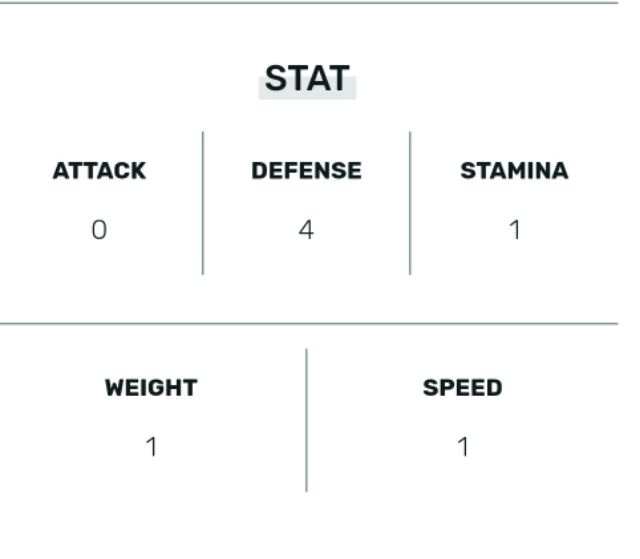This screenshot has width=640, height=559.
Task: Select the SPEED stat label
Action: click(x=462, y=388)
